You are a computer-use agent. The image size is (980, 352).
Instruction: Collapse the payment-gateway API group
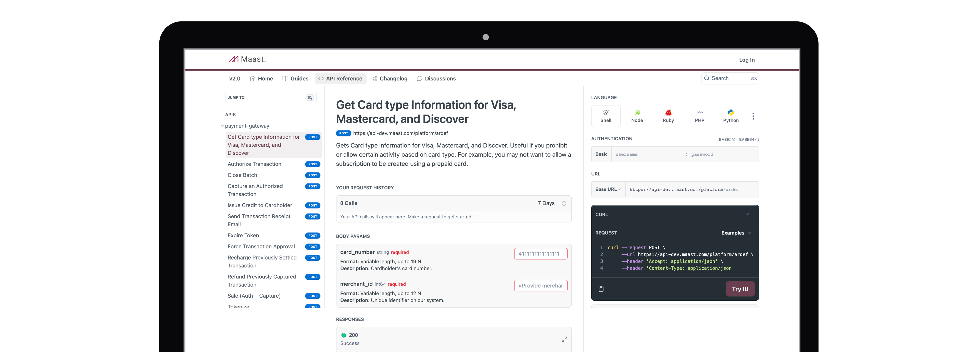click(223, 126)
